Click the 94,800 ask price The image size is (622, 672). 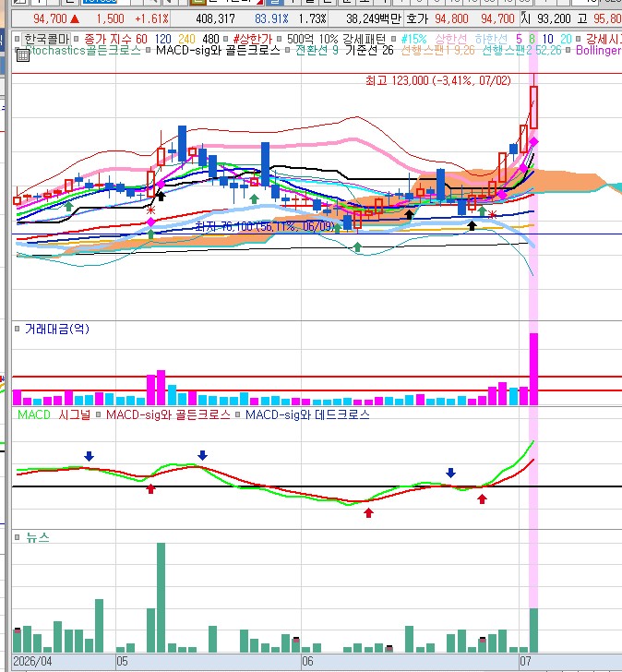[451, 18]
